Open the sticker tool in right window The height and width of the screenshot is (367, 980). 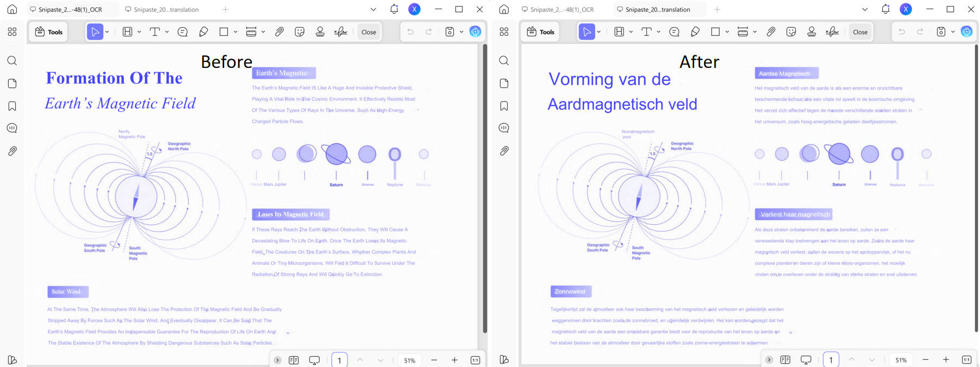792,32
